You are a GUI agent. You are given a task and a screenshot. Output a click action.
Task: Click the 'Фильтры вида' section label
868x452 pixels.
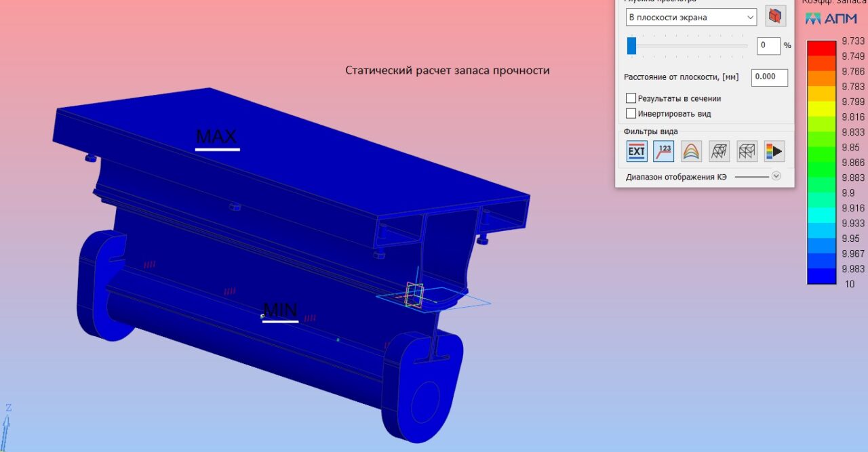coord(650,131)
